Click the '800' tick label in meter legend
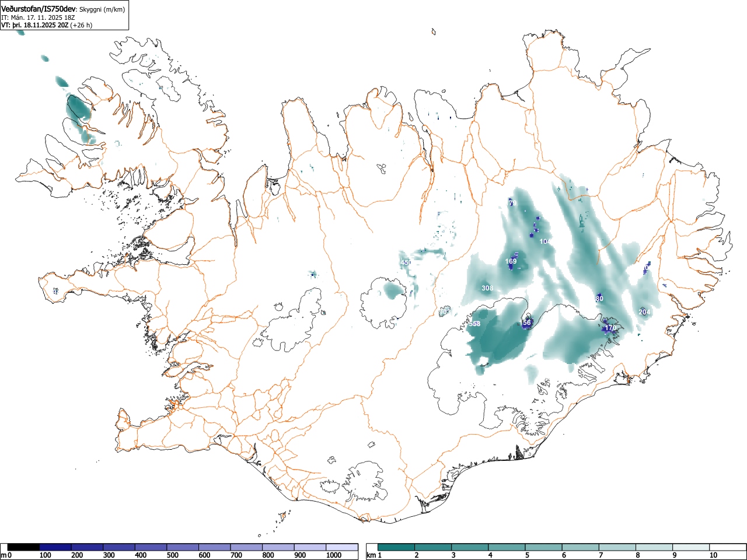Viewport: 747px width, 560px height. (x=268, y=555)
